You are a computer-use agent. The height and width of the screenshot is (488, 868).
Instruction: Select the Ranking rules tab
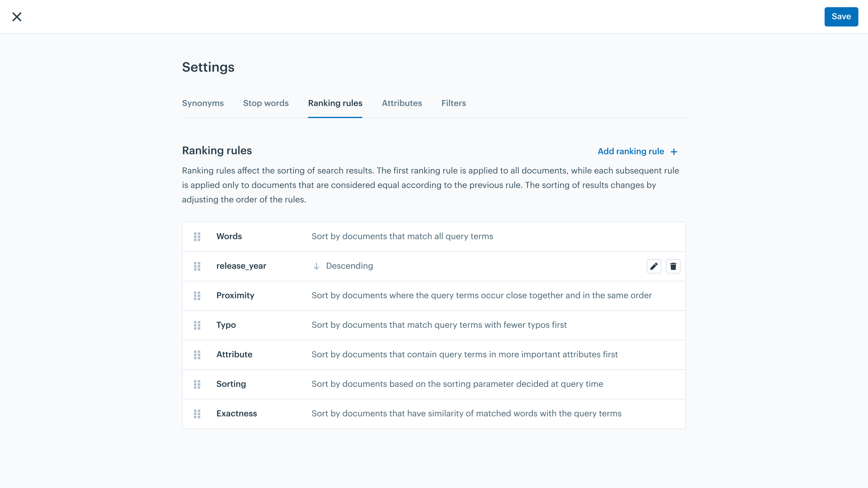pos(335,103)
